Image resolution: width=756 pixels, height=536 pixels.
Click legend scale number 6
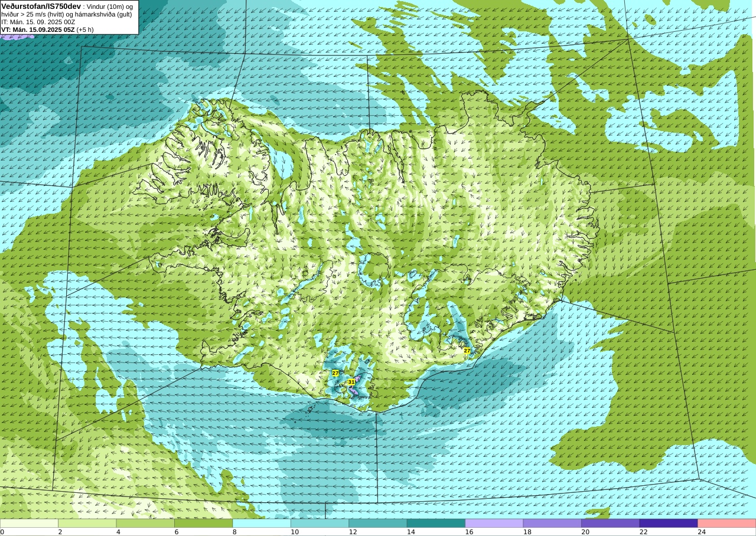(176, 532)
